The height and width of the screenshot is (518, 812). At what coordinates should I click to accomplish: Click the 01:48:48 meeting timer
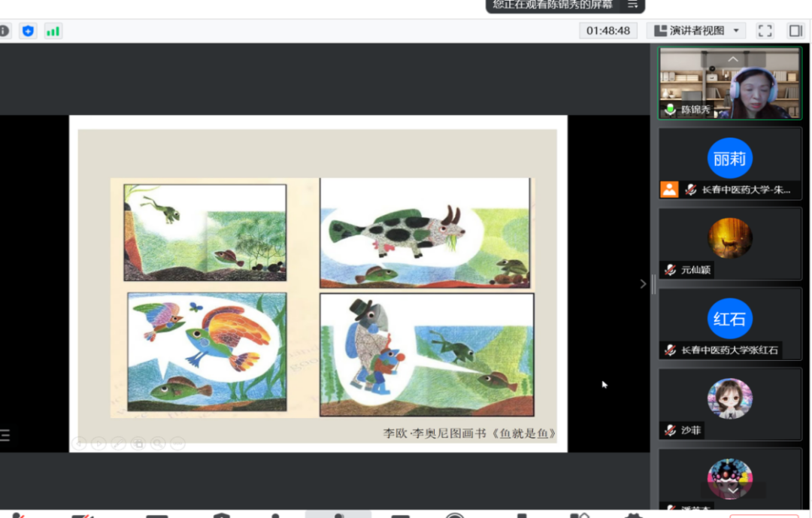(608, 31)
